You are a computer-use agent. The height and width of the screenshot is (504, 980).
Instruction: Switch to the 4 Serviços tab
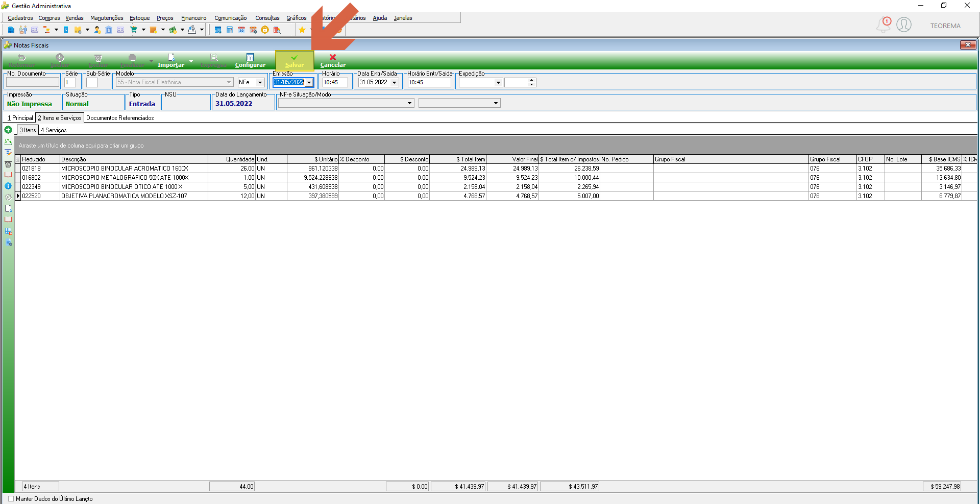click(54, 130)
